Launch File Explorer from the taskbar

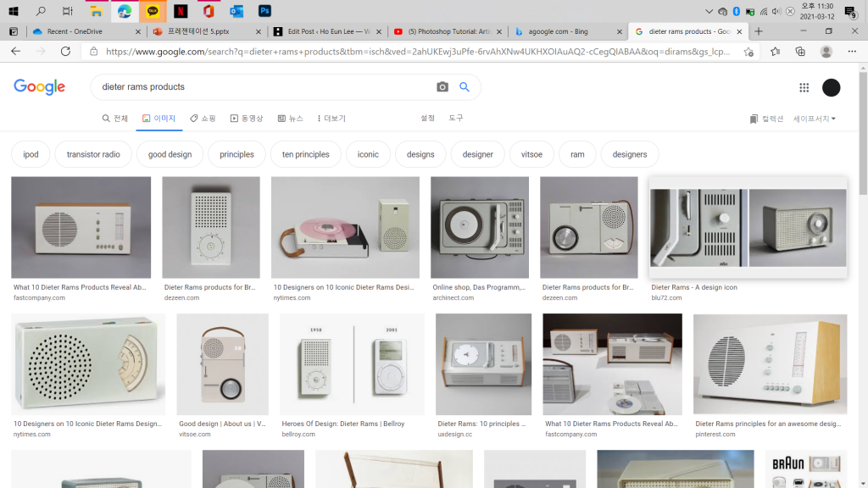[97, 11]
